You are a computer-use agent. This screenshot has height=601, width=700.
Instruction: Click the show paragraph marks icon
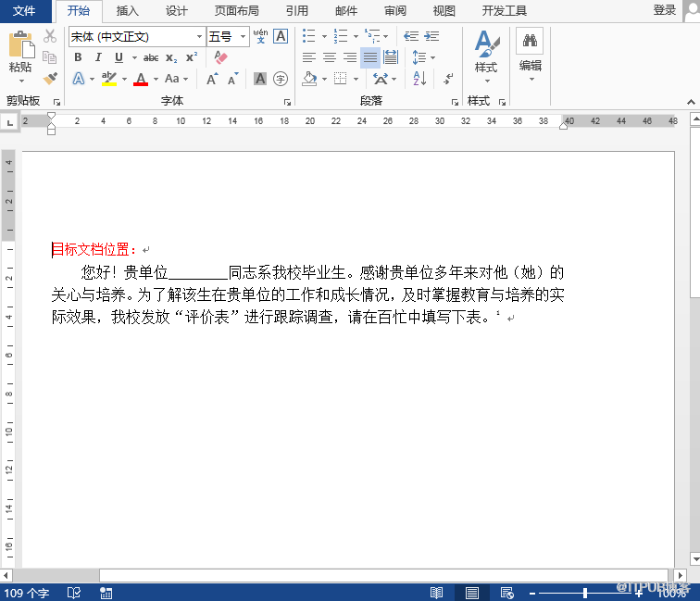448,79
